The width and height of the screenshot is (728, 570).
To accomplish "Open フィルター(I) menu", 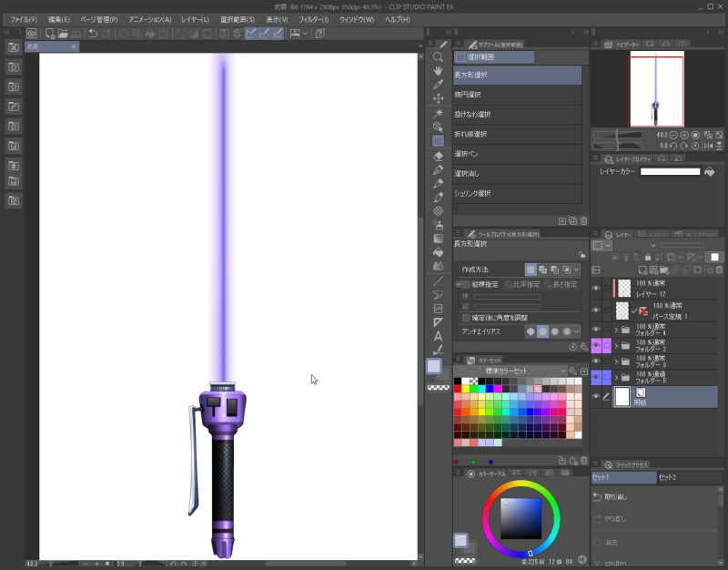I will click(x=313, y=19).
